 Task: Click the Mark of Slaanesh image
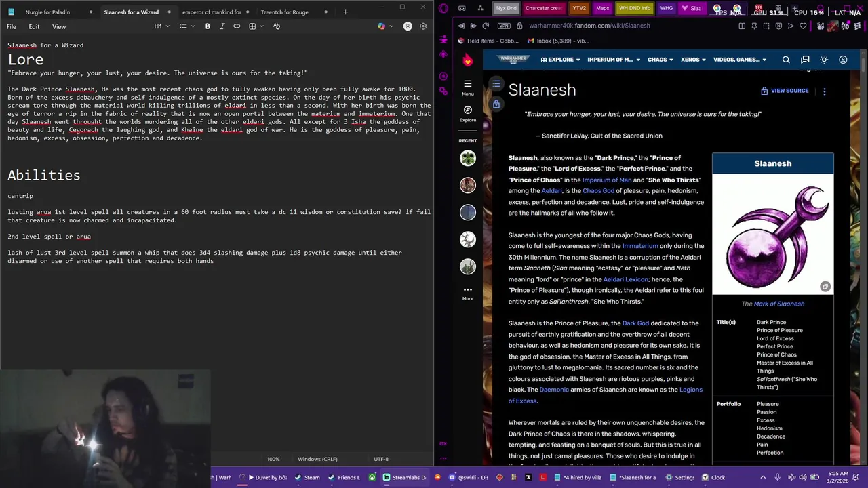[773, 235]
